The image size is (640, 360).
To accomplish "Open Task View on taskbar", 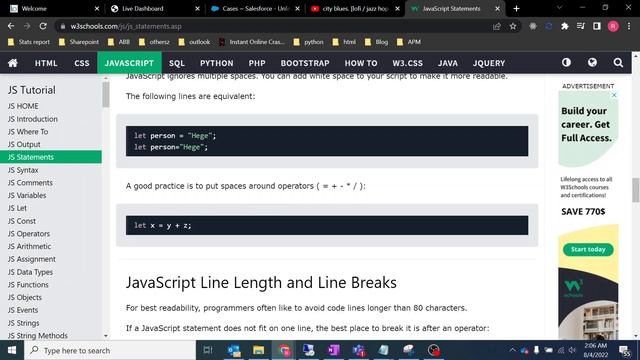I will point(208,350).
